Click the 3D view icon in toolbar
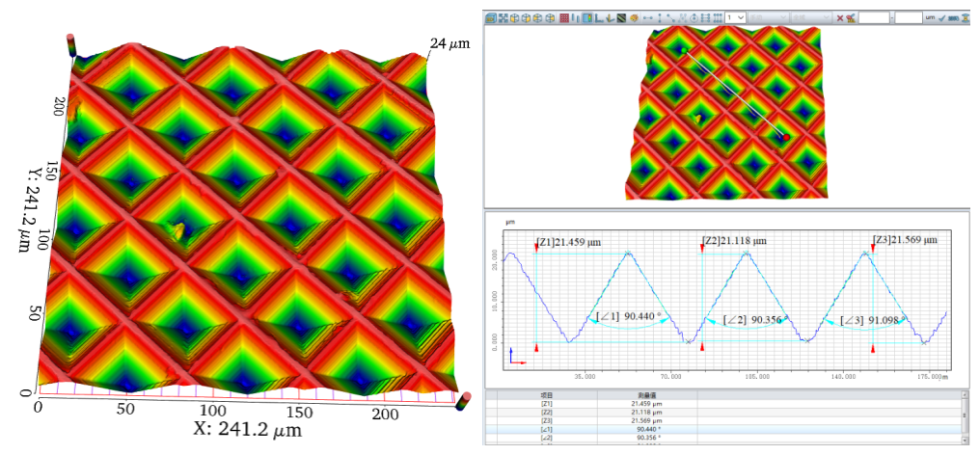The image size is (980, 455). tap(489, 17)
